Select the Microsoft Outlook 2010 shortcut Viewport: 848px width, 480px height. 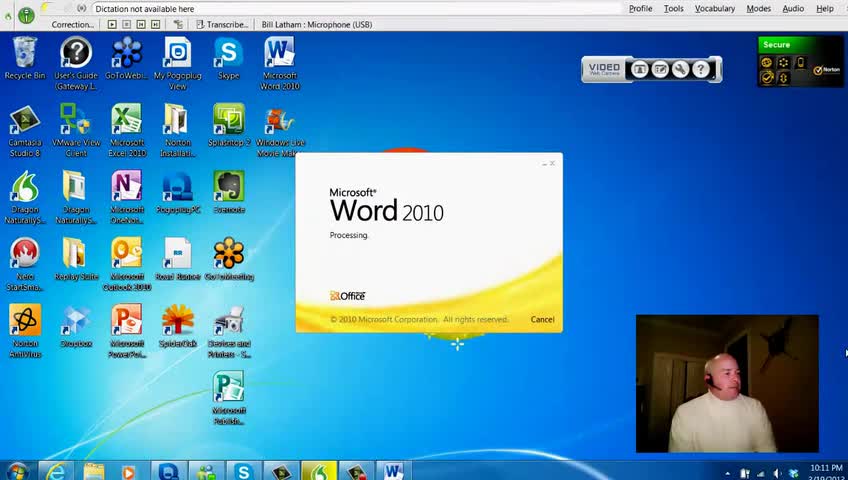[127, 264]
